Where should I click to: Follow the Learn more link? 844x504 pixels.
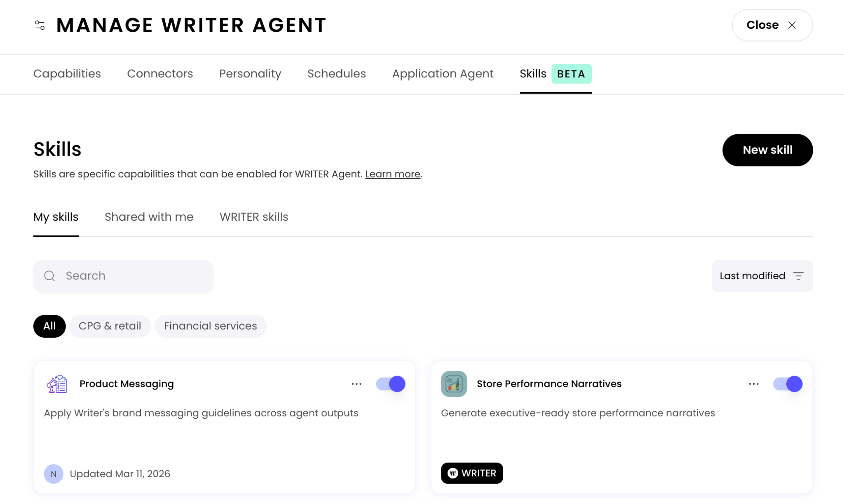pyautogui.click(x=392, y=174)
